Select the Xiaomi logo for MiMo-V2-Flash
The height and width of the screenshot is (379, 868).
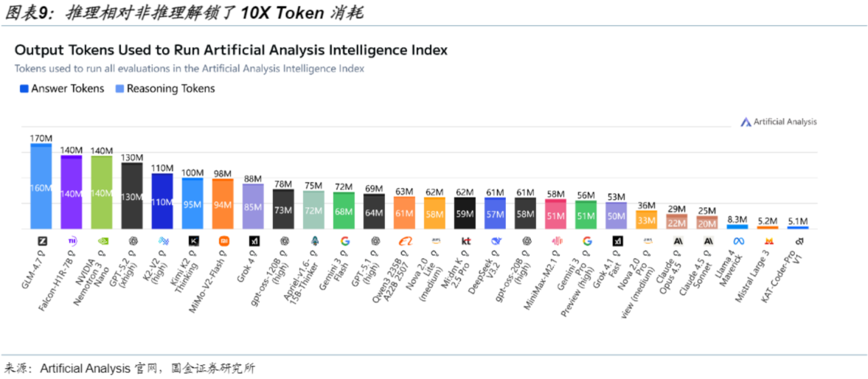click(223, 241)
